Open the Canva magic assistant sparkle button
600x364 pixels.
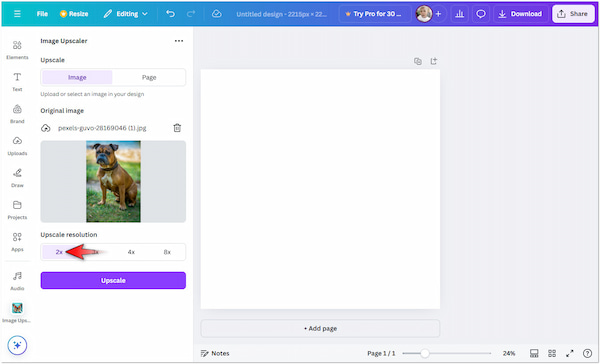click(17, 345)
